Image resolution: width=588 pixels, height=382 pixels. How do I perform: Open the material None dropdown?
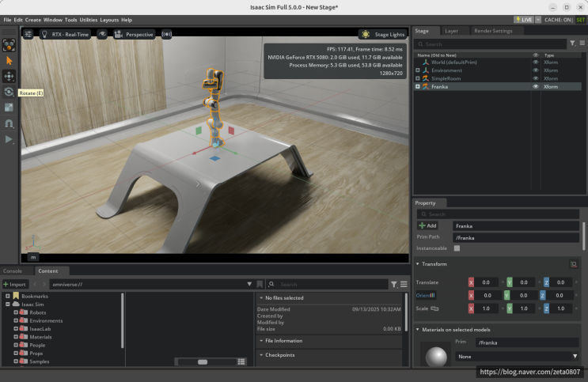[x=517, y=357]
